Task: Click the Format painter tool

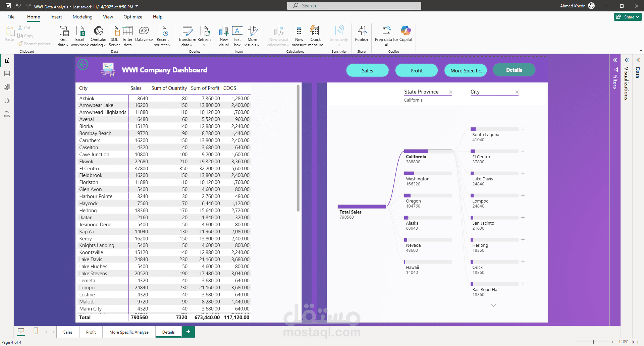Action: click(x=34, y=44)
